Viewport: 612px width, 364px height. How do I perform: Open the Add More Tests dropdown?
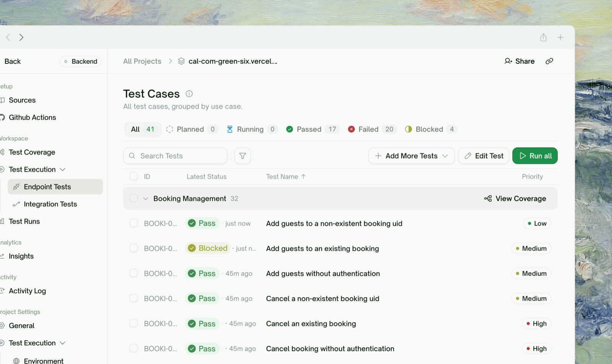coord(412,156)
